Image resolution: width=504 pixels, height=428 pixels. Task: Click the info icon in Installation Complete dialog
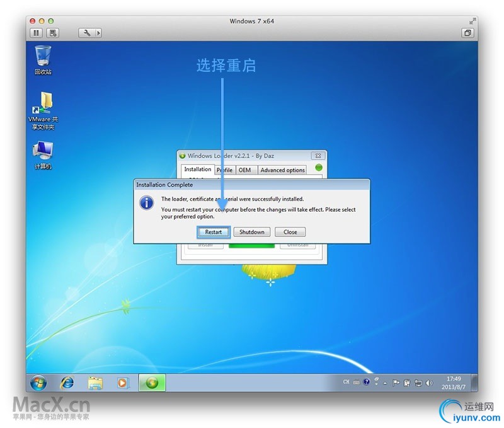[x=147, y=203]
